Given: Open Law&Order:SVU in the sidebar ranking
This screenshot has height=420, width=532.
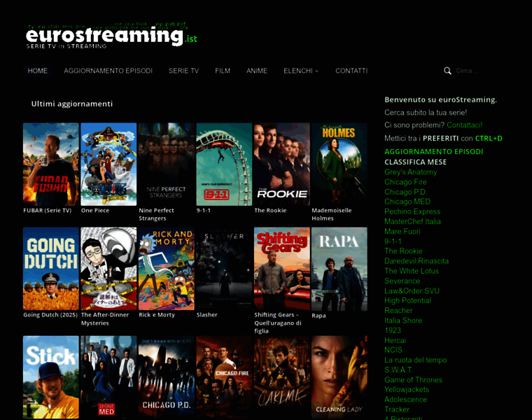Looking at the screenshot, I should [x=412, y=290].
